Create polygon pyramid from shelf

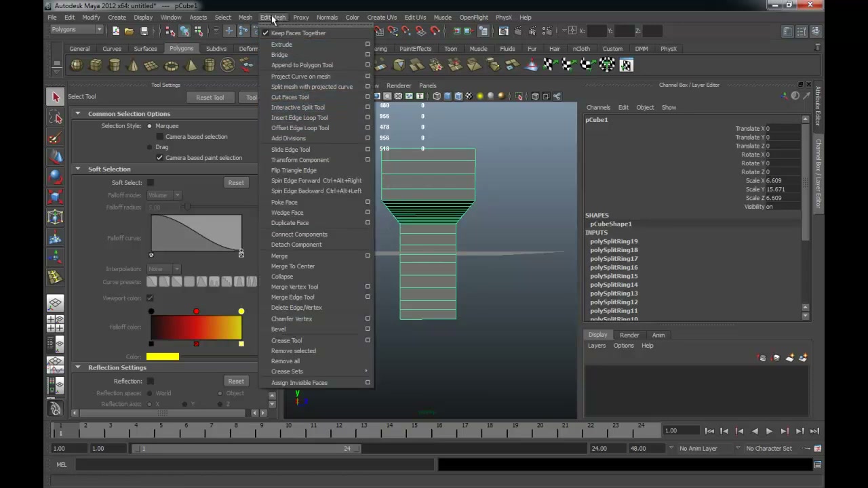[x=191, y=65]
